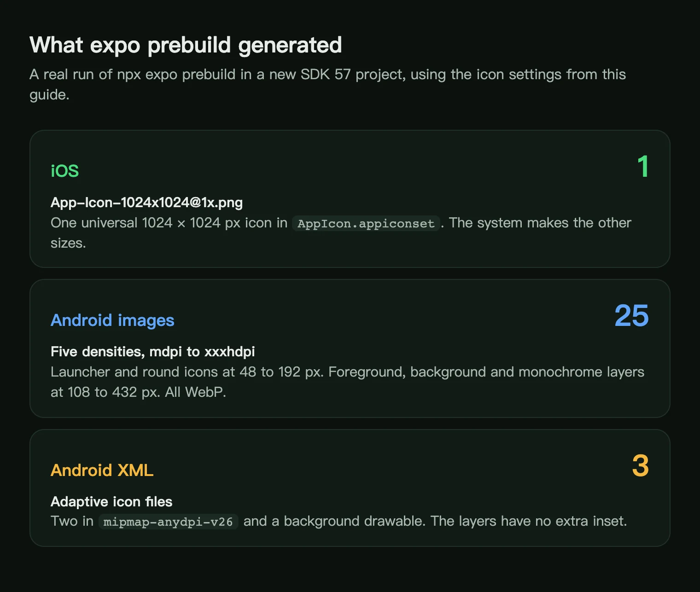Click the 'Launcher and round icons' description text
700x592 pixels.
click(x=347, y=382)
